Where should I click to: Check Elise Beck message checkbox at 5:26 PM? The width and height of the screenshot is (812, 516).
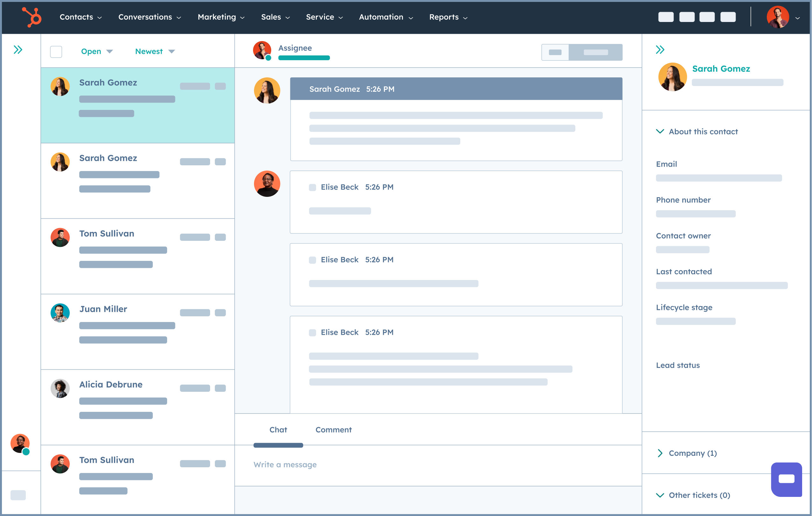(x=312, y=187)
